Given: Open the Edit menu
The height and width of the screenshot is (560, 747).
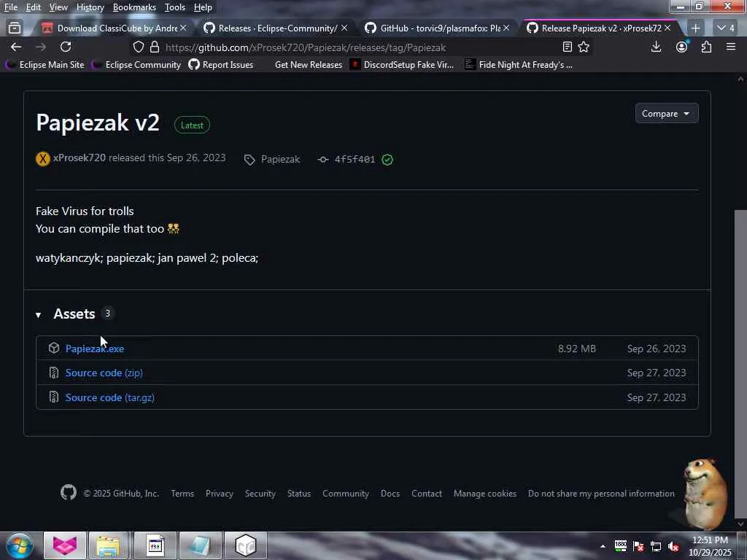Looking at the screenshot, I should 34,7.
